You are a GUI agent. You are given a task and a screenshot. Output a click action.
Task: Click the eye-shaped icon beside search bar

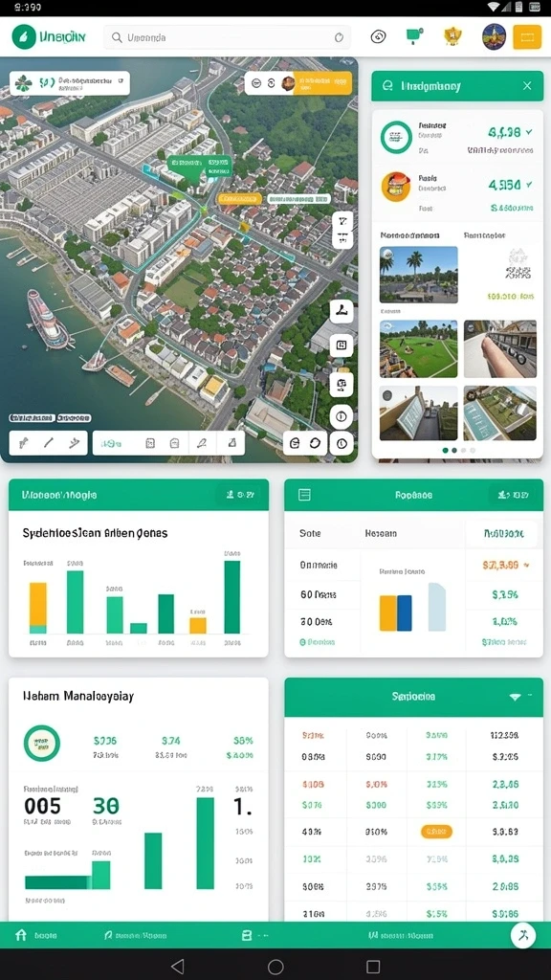378,37
